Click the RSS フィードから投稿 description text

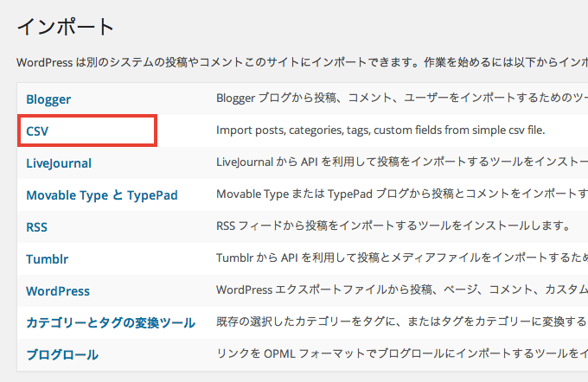point(393,226)
